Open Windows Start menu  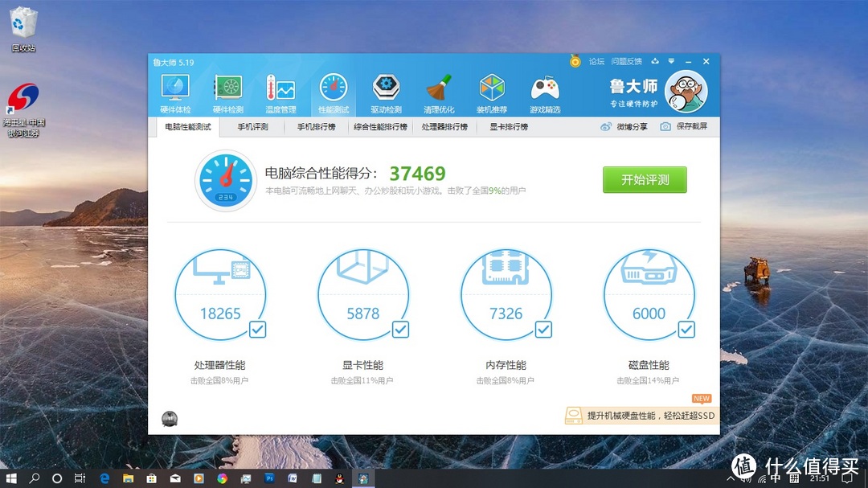[x=11, y=478]
